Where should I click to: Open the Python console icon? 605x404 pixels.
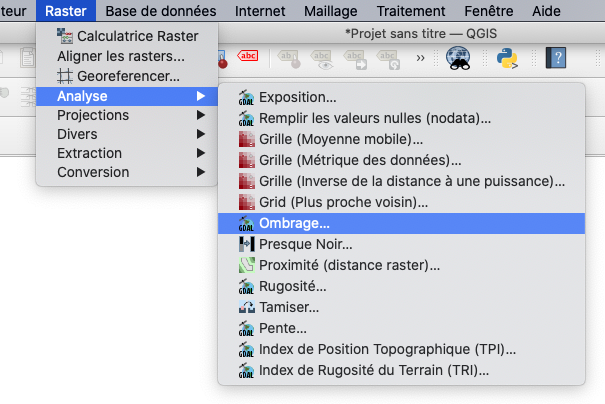pyautogui.click(x=509, y=58)
